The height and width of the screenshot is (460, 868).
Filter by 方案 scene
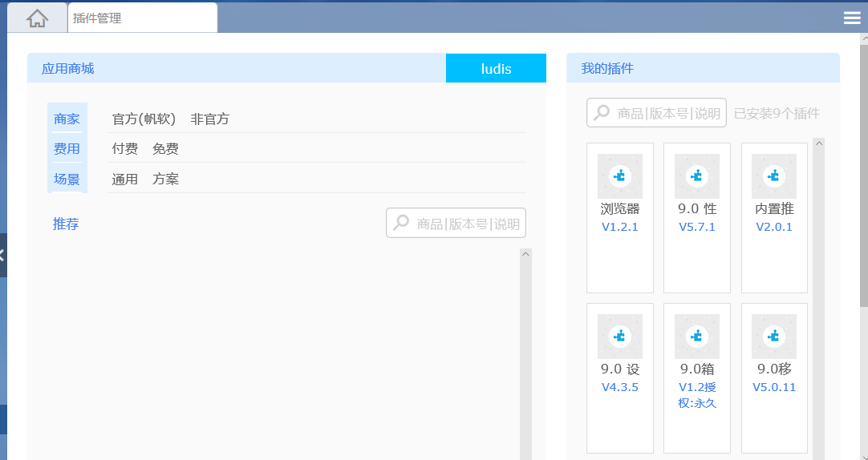tap(165, 180)
